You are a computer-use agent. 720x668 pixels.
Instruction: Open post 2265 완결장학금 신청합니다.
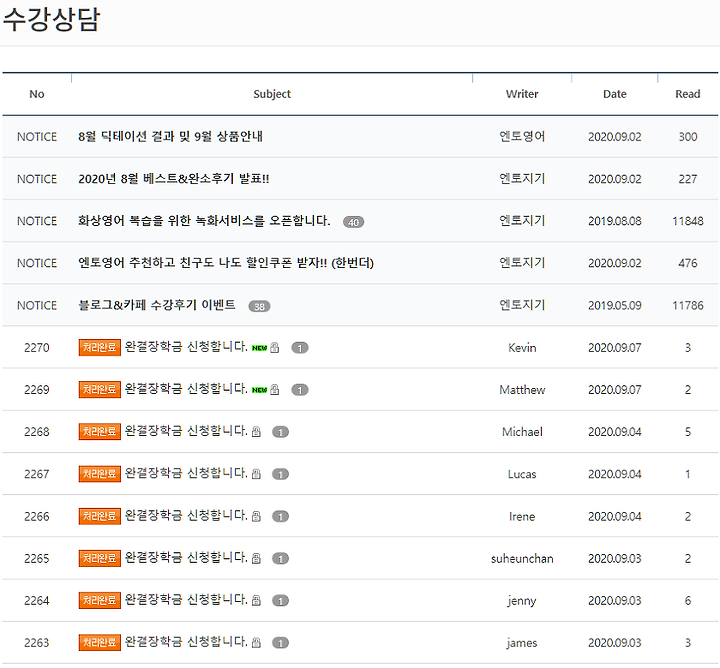click(x=186, y=558)
